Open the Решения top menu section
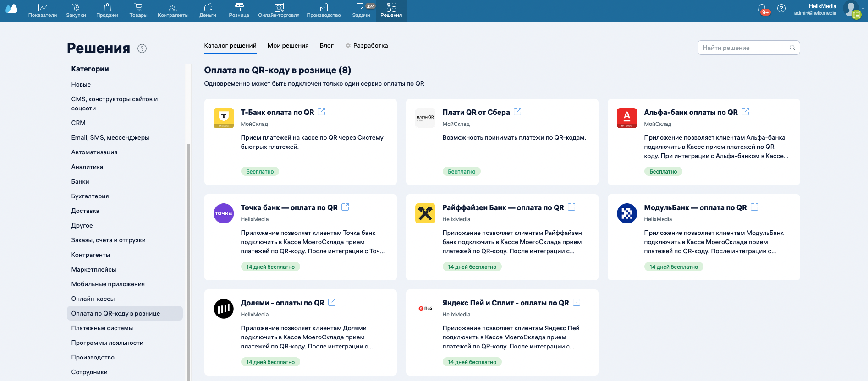 tap(391, 11)
